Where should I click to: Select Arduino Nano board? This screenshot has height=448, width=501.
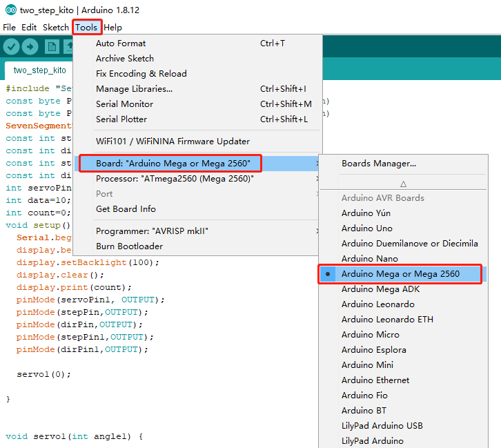403,259
